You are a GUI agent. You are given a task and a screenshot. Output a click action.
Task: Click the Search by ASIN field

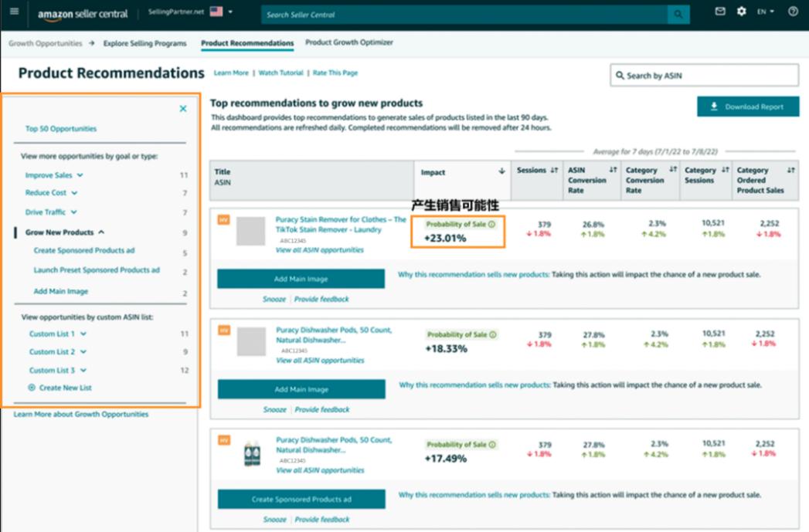tap(704, 75)
